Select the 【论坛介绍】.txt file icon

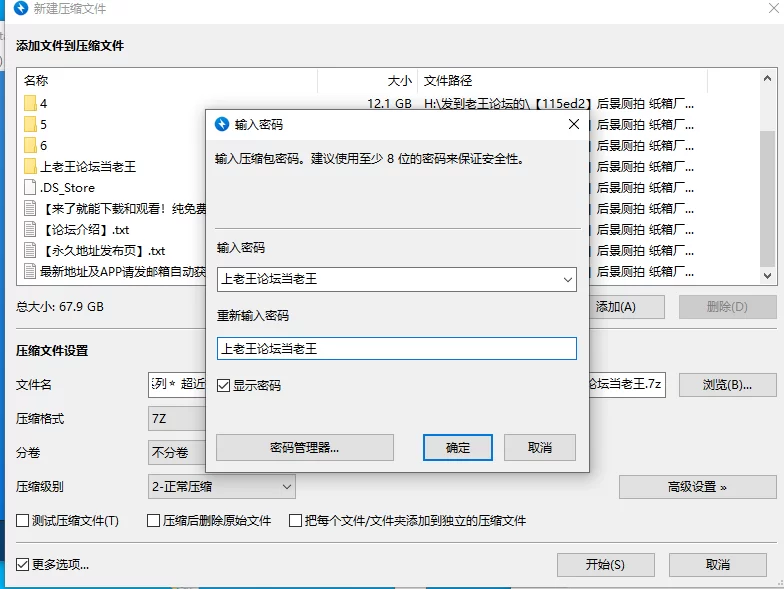point(30,229)
